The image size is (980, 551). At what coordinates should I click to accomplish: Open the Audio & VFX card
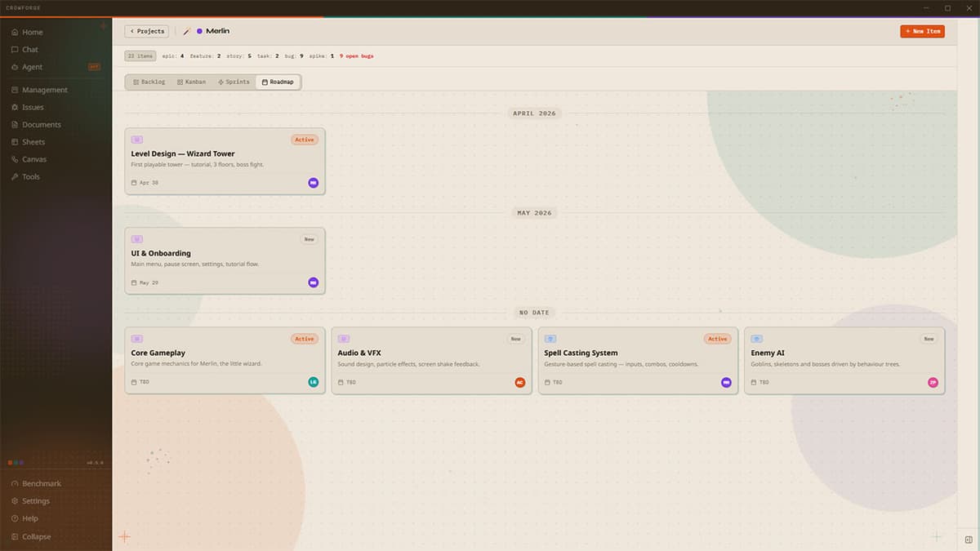(x=431, y=361)
